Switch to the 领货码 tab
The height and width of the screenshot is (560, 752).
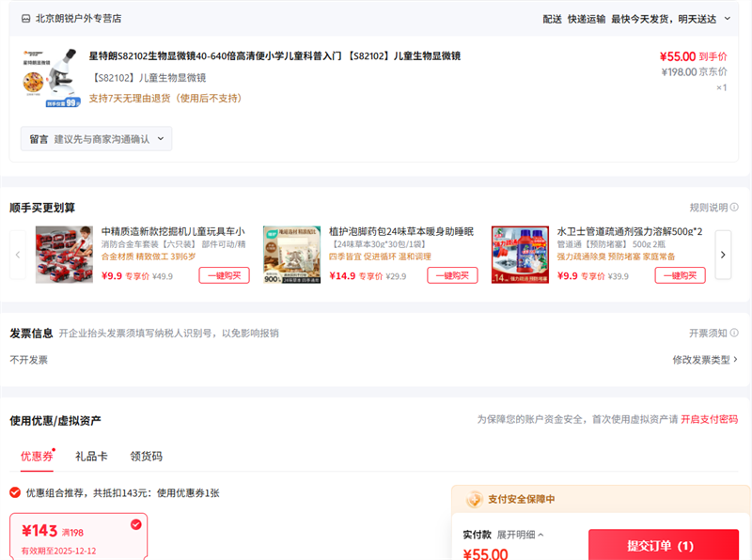(146, 457)
